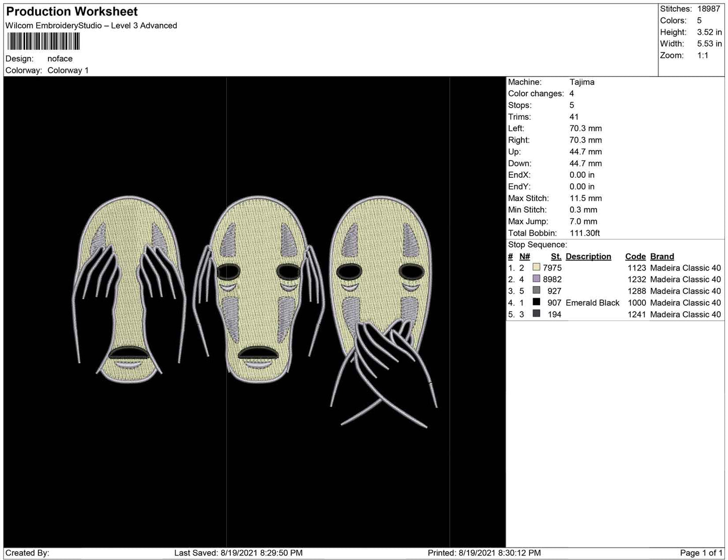728x560 pixels.
Task: Click the underlined Brand column header
Action: (x=662, y=256)
